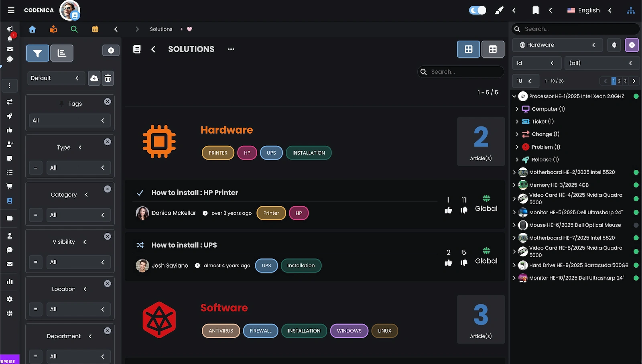Click the home icon in the toolbar
The width and height of the screenshot is (642, 364).
point(33,29)
